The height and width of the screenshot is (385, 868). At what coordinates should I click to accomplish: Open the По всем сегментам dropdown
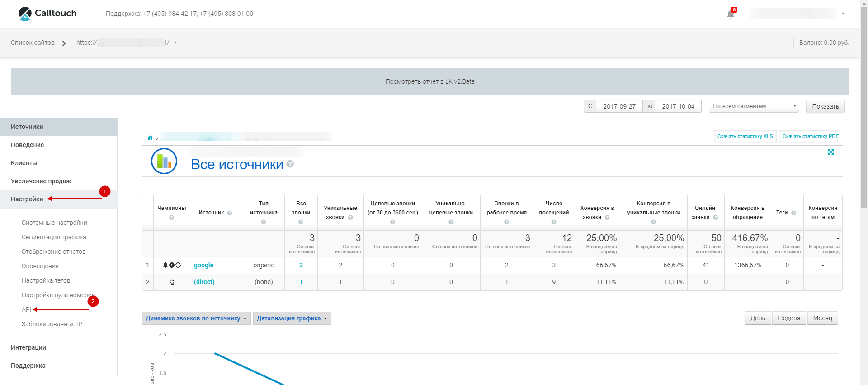pyautogui.click(x=754, y=106)
